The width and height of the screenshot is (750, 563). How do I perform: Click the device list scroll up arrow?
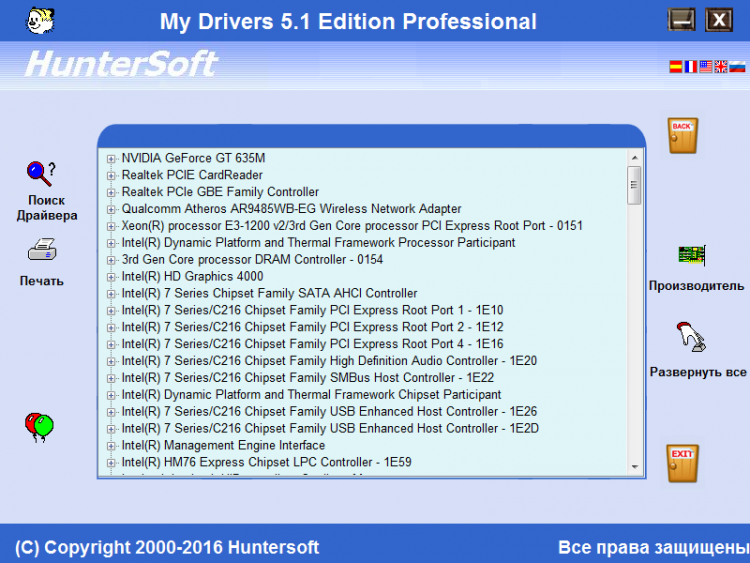[635, 157]
